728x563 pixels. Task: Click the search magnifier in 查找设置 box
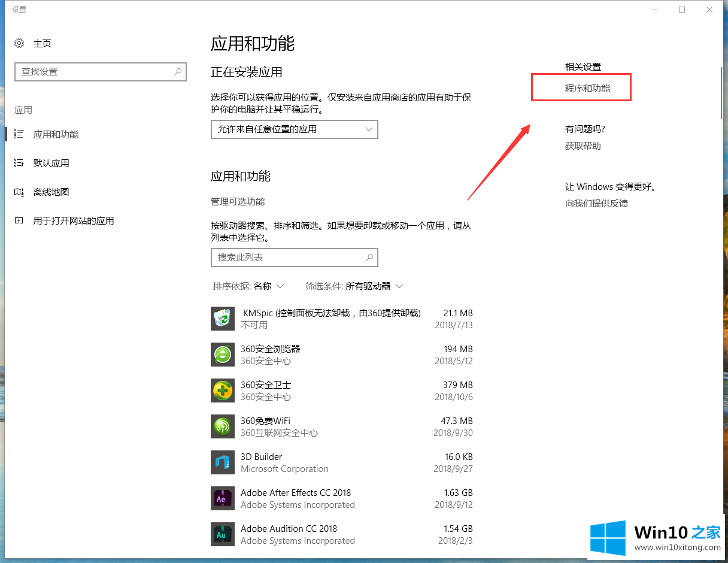pos(178,71)
